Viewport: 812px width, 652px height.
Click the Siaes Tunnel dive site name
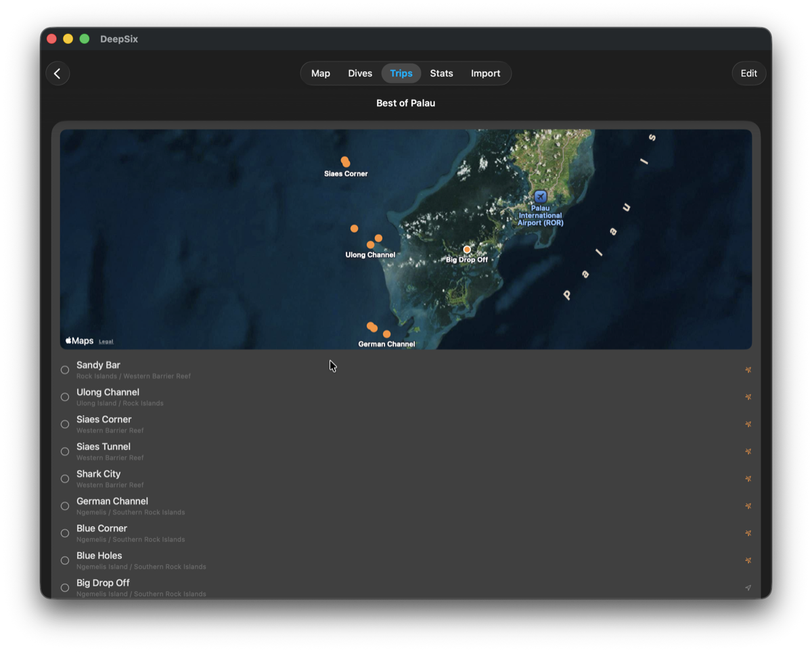click(x=104, y=446)
